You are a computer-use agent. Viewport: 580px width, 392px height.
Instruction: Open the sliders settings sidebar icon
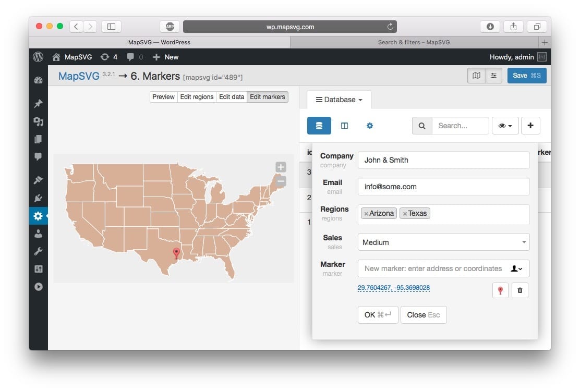pos(39,269)
